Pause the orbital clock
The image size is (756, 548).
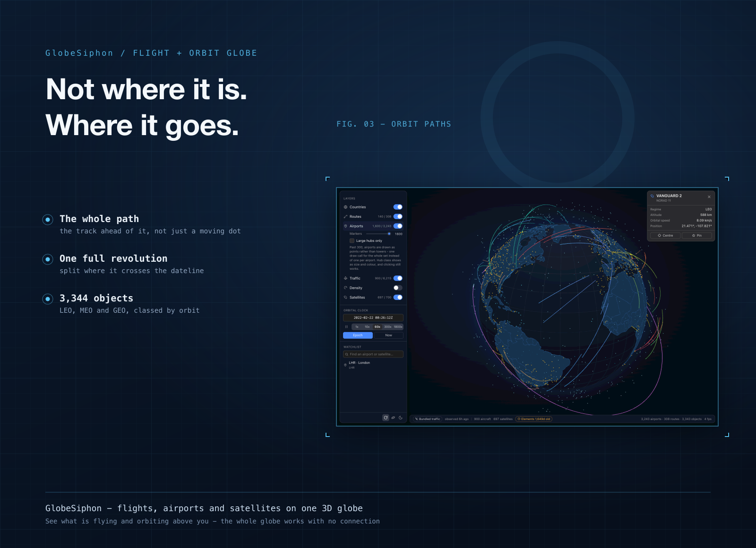pos(346,326)
